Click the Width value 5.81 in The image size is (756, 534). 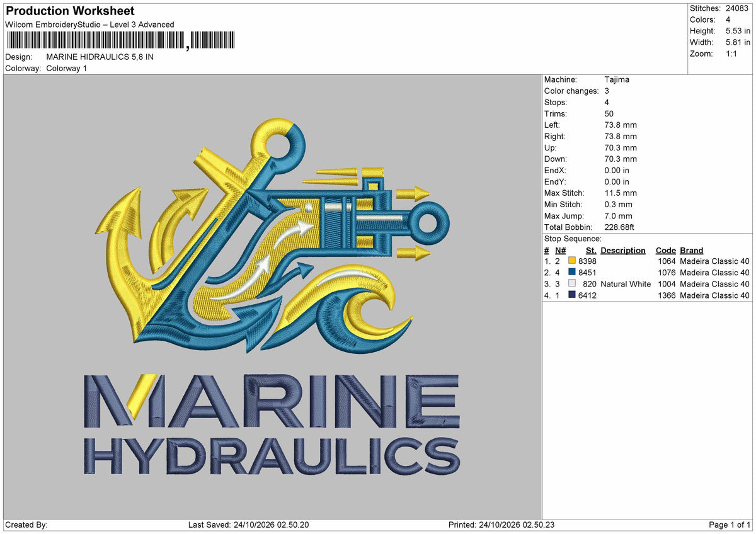738,42
